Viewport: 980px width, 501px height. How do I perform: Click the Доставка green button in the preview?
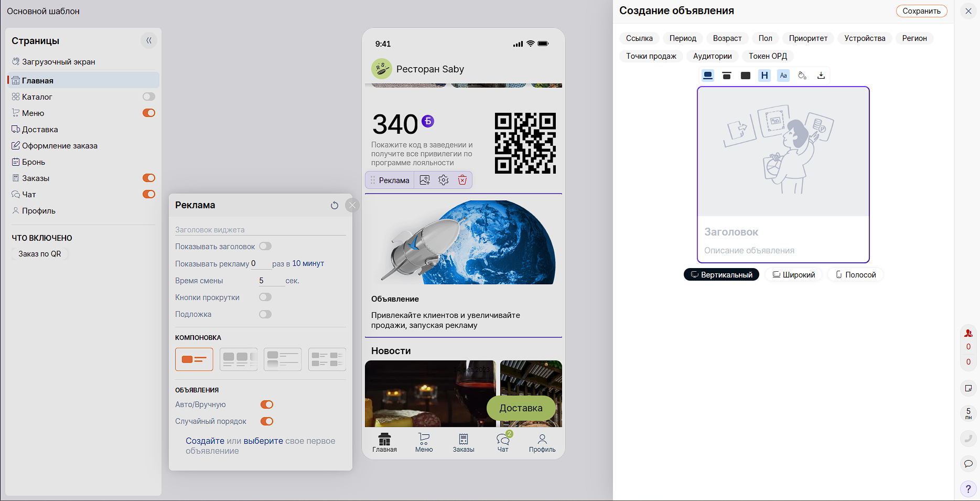(x=521, y=408)
